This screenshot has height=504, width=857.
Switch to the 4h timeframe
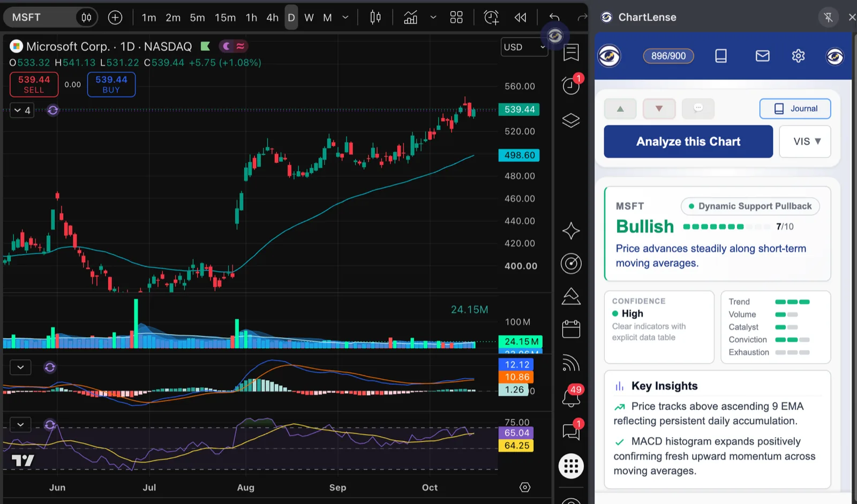click(x=272, y=18)
